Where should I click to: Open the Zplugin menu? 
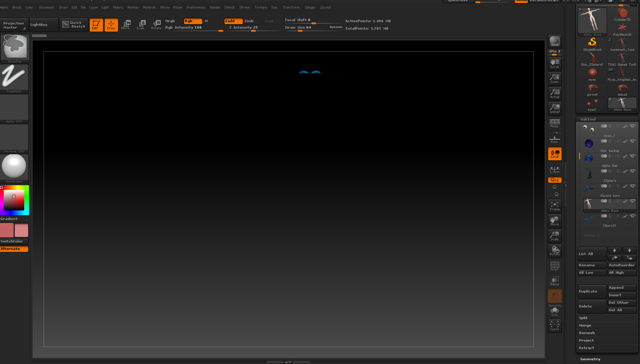(310, 7)
